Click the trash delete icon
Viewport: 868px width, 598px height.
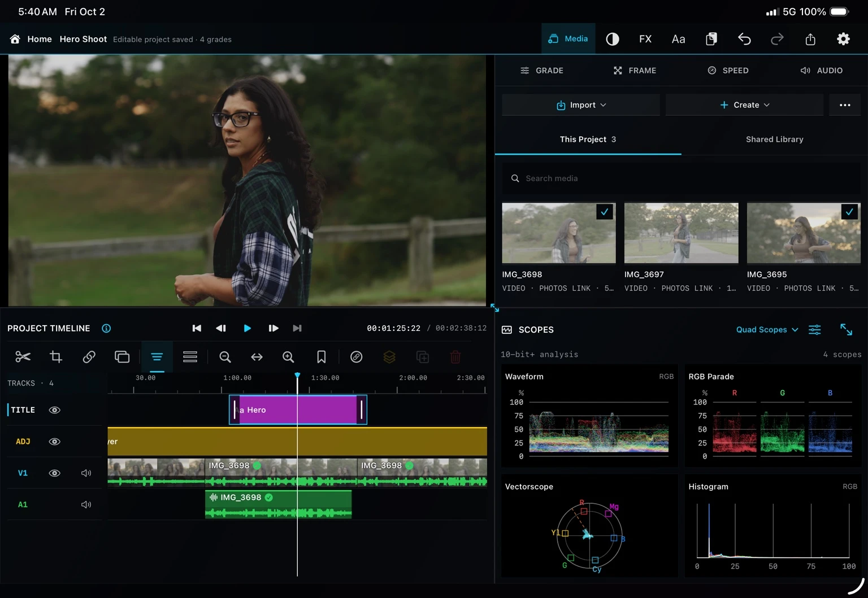[x=455, y=357]
